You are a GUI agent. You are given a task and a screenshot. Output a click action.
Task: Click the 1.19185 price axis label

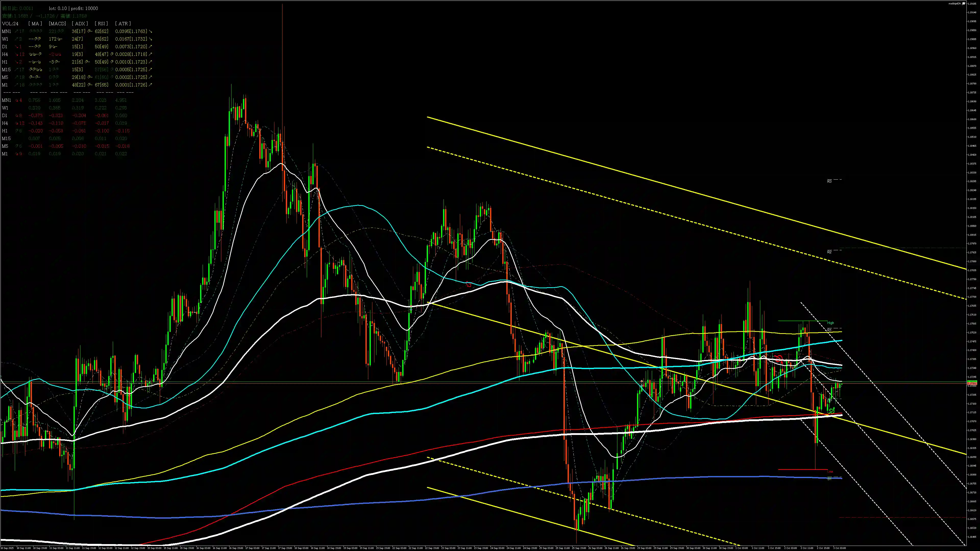coord(972,4)
